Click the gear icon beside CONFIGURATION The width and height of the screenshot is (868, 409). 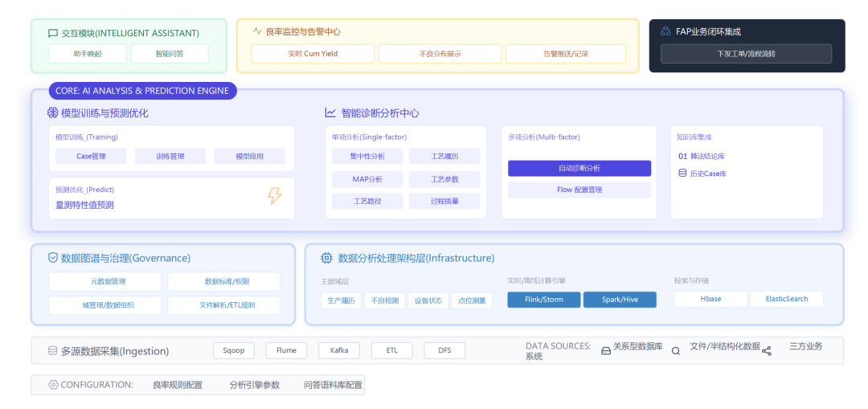click(x=53, y=385)
